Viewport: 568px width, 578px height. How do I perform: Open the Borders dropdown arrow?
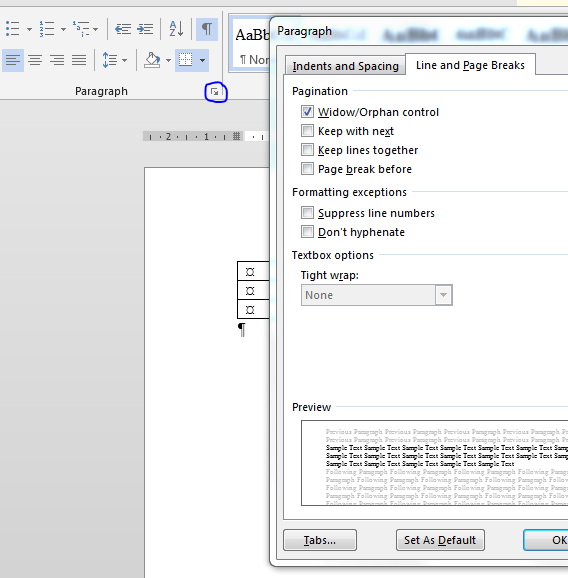202,60
